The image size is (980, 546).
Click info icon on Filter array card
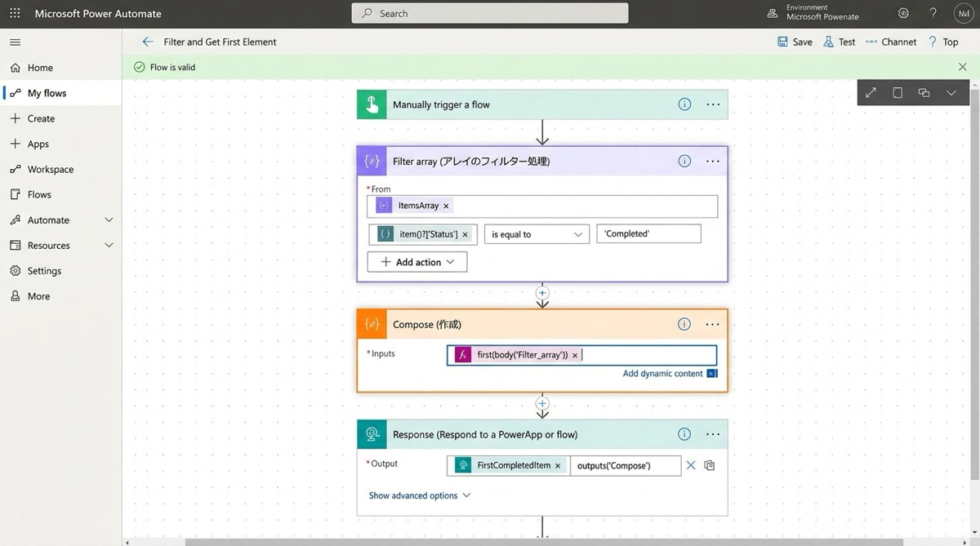click(x=684, y=162)
